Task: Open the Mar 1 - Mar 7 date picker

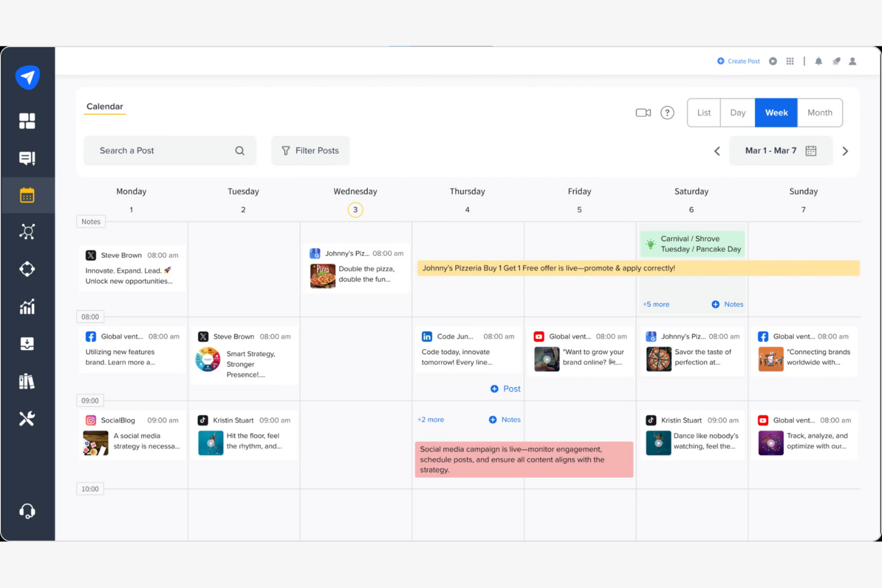Action: [x=781, y=150]
